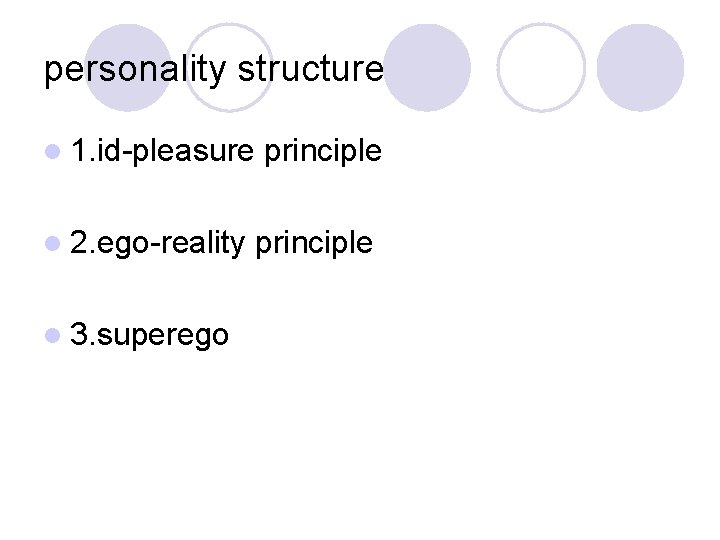Click the filled circle right of the title
The height and width of the screenshot is (540, 720).
click(x=427, y=67)
